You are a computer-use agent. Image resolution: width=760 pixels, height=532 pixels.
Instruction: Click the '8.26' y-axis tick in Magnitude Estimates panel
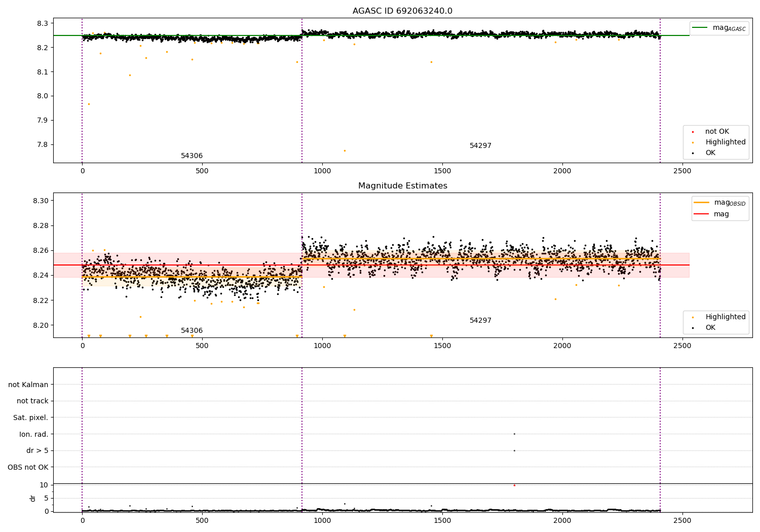(41, 251)
